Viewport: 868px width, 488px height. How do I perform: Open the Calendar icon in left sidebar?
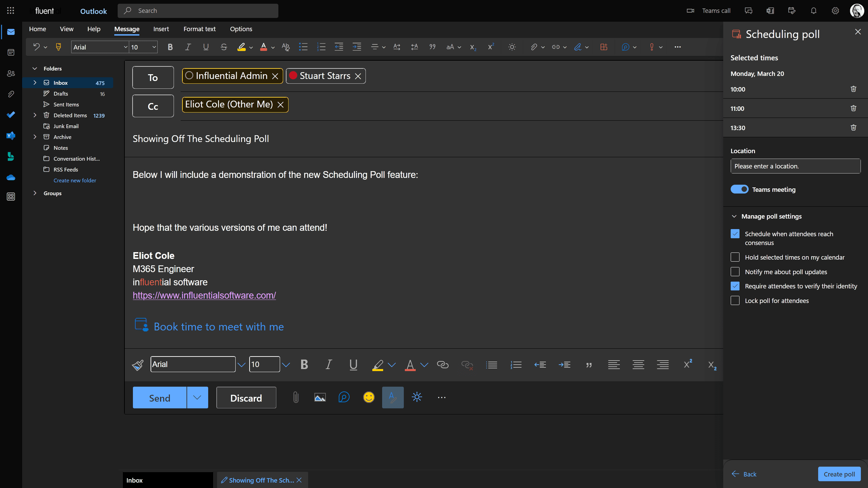(x=11, y=53)
